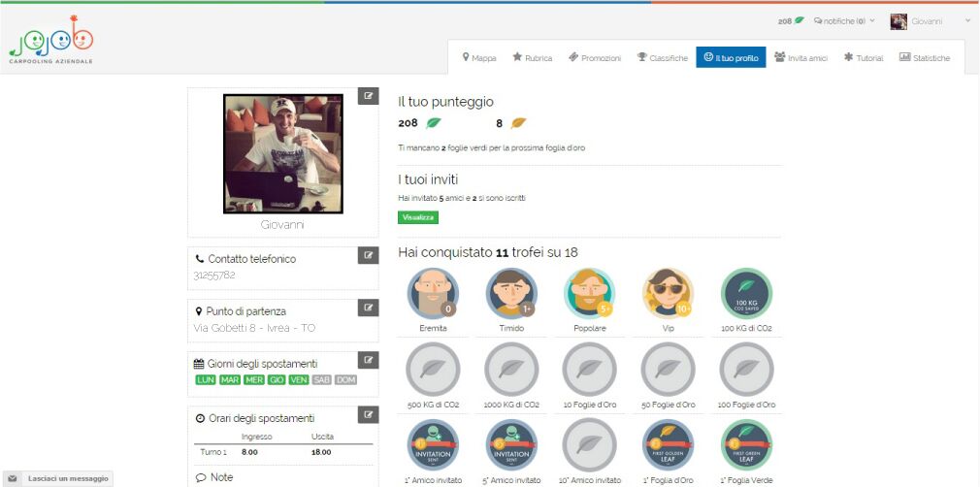Select the locked 10° Amico invitato trophy
Image resolution: width=980 pixels, height=487 pixels.
coord(589,444)
